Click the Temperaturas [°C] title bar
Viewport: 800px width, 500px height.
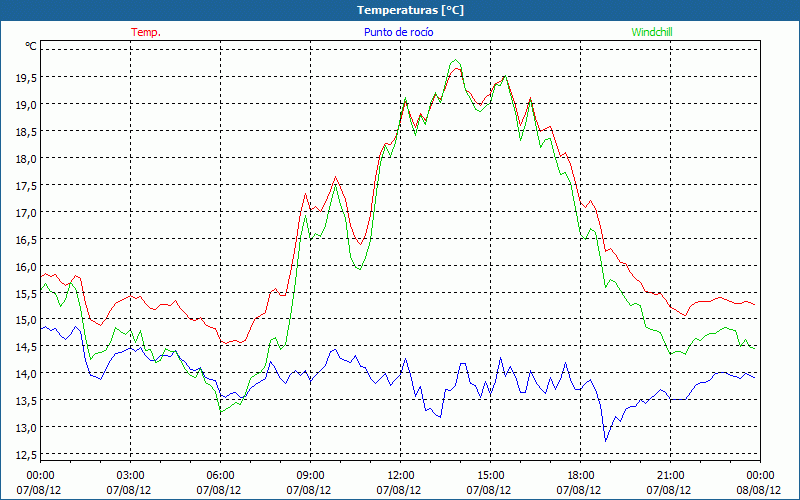[x=400, y=10]
